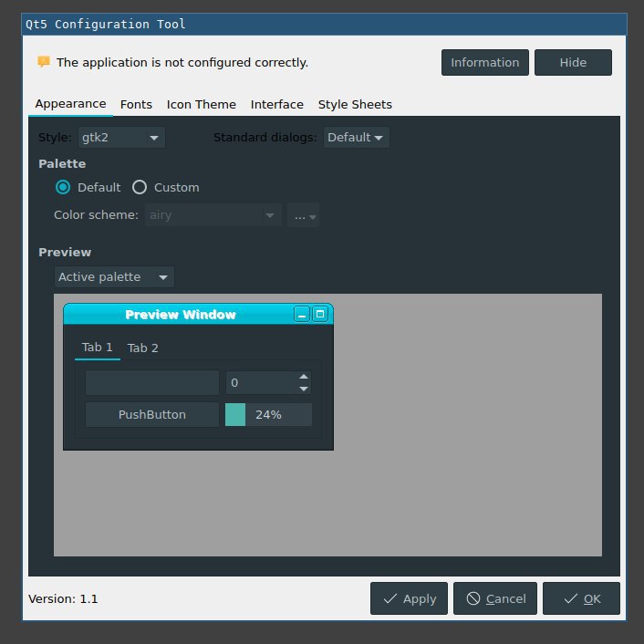The image size is (644, 644).
Task: Go to the Style Sheets tab
Action: tap(355, 104)
